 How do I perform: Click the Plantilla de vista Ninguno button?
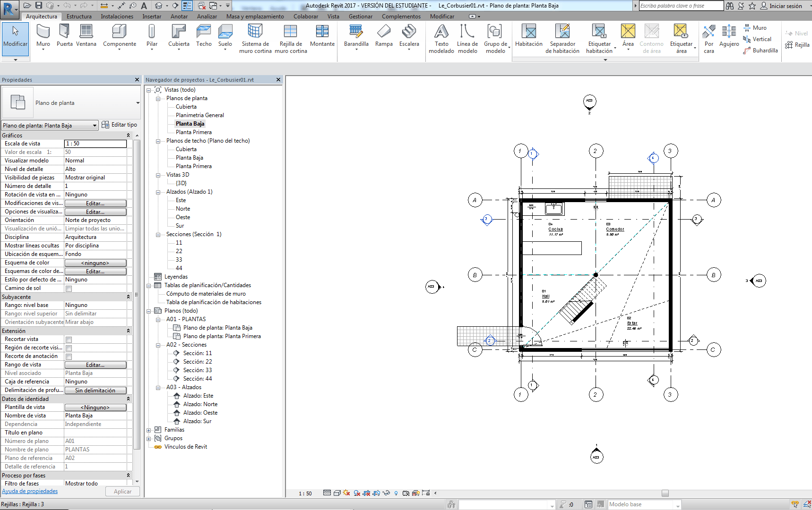point(95,408)
